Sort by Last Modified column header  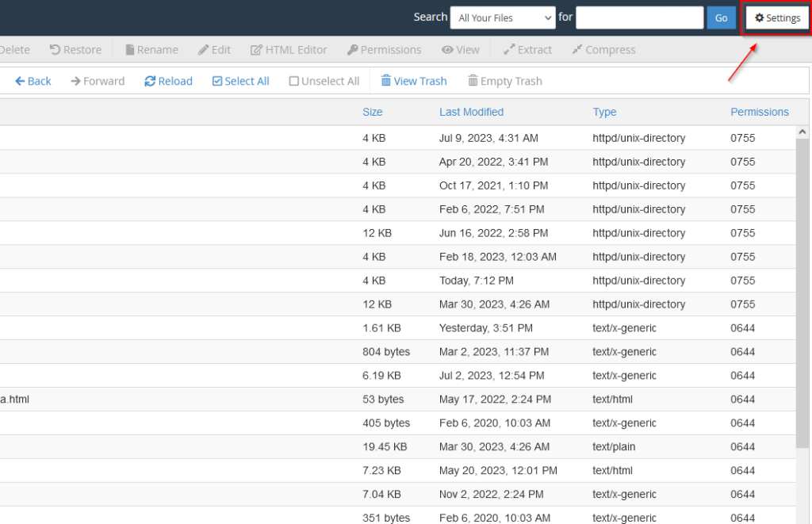coord(471,112)
